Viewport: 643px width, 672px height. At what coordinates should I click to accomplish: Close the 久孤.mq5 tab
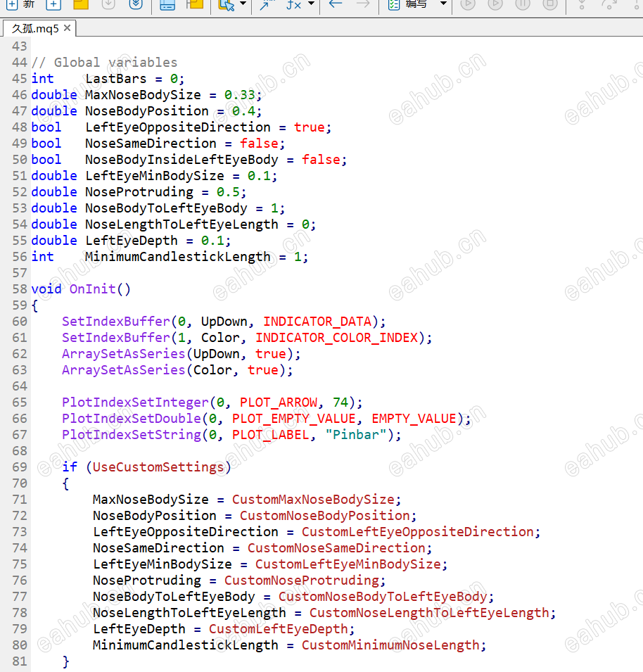[67, 28]
